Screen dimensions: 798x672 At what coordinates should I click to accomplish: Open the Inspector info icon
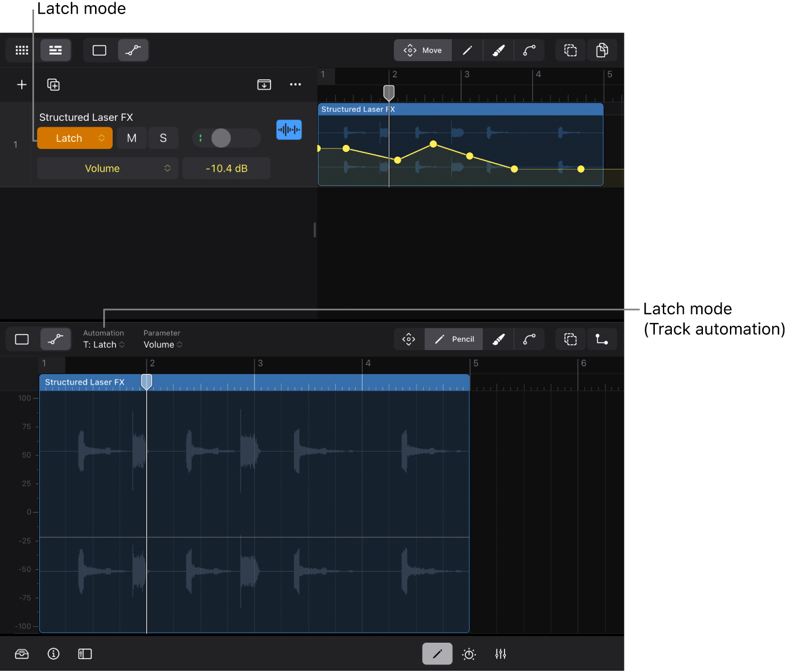pos(53,654)
